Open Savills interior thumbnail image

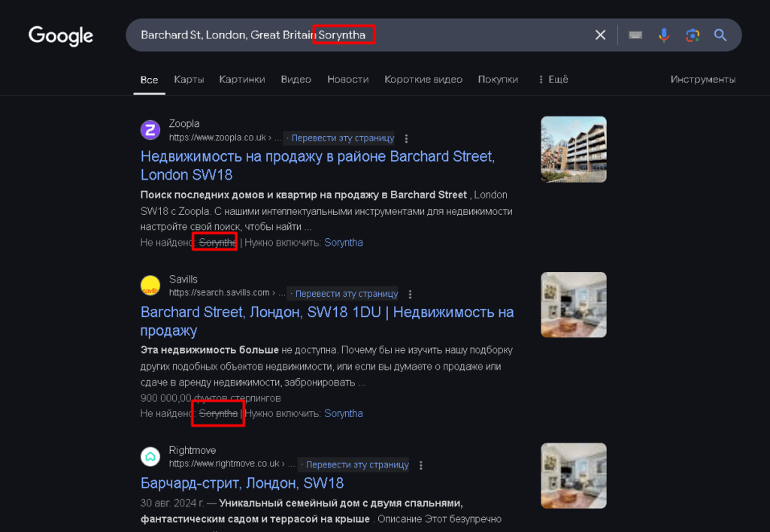pos(574,305)
